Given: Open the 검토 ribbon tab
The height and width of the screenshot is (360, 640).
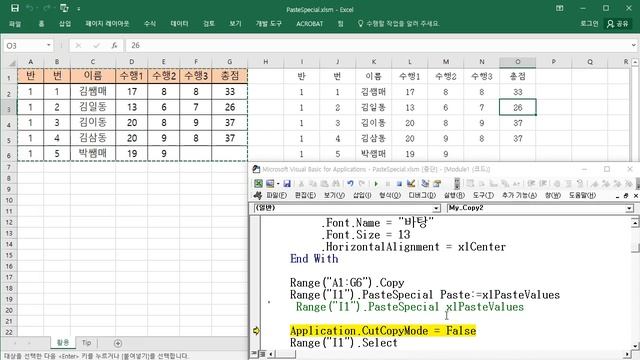Looking at the screenshot, I should click(209, 24).
